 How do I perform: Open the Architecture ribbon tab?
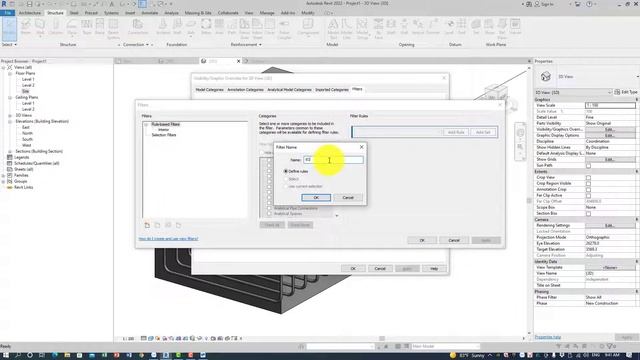coord(30,13)
